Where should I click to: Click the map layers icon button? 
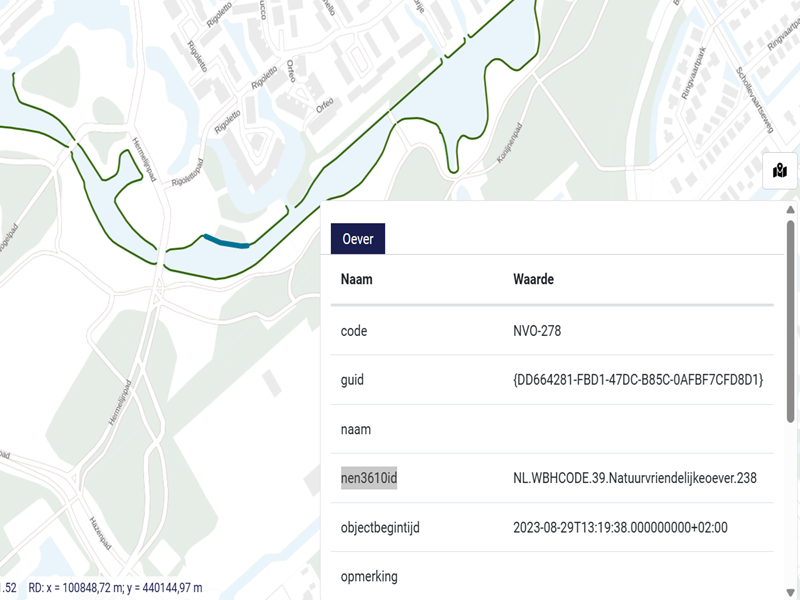779,171
